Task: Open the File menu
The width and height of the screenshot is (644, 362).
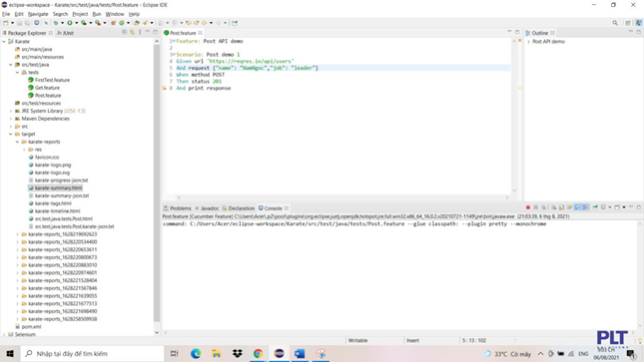Action: pos(6,14)
